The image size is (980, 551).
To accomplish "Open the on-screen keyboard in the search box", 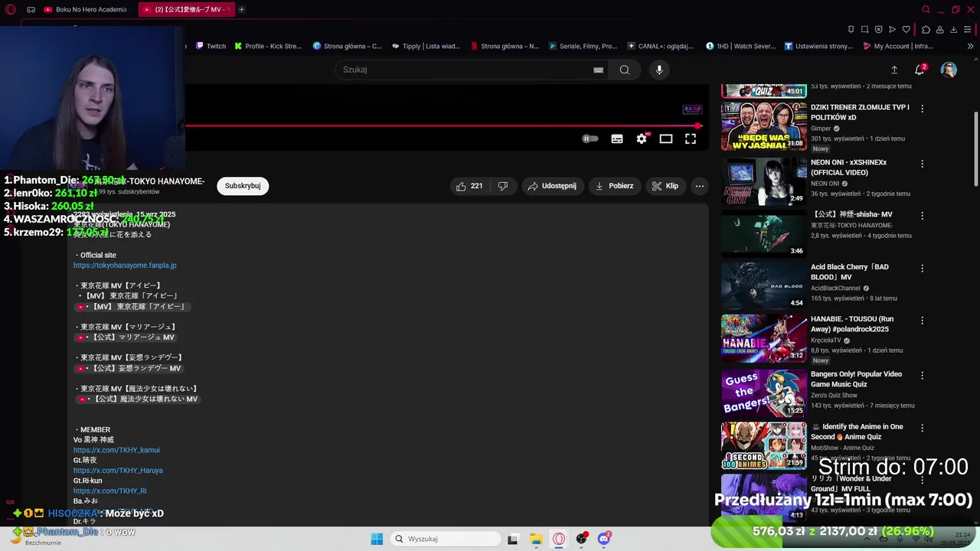I will pyautogui.click(x=598, y=70).
